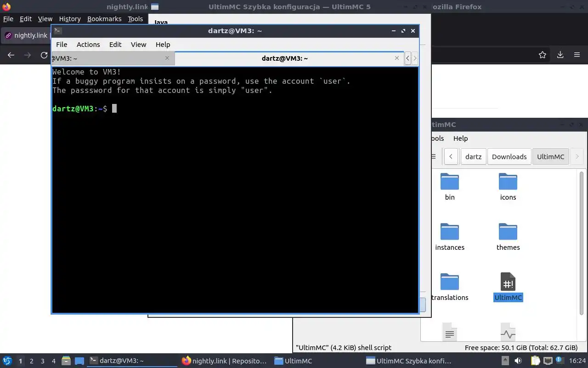Select the UltimMC shell script file
The width and height of the screenshot is (588, 368).
coord(508,287)
